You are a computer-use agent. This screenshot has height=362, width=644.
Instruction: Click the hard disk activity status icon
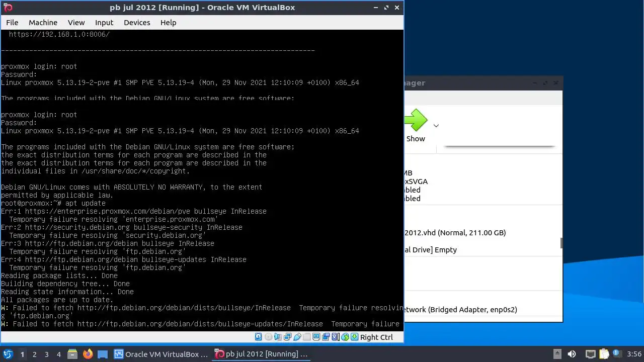click(258, 337)
